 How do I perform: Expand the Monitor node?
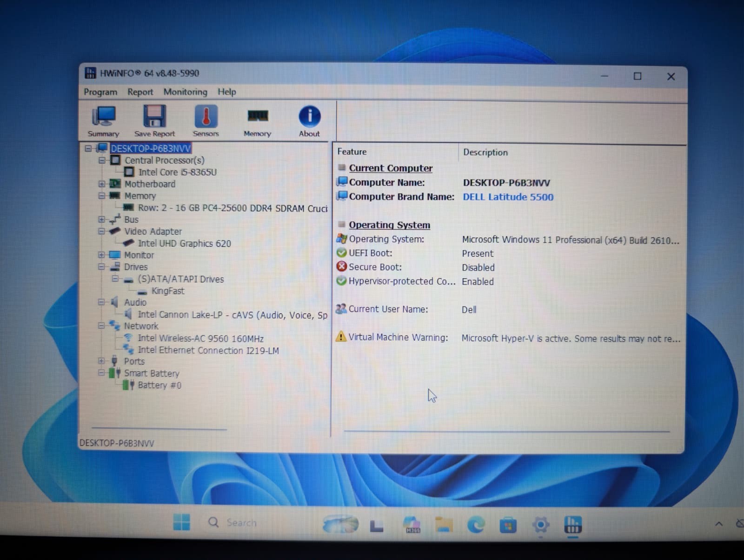102,255
